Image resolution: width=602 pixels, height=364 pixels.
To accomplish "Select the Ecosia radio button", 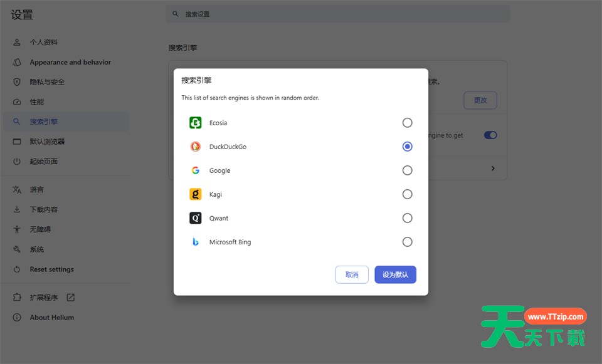I will point(407,123).
